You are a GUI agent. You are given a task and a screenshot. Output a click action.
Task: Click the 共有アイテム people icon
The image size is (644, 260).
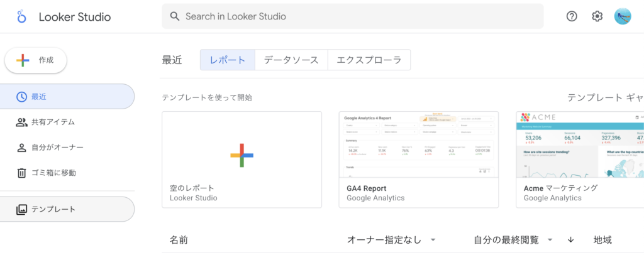[x=21, y=122]
